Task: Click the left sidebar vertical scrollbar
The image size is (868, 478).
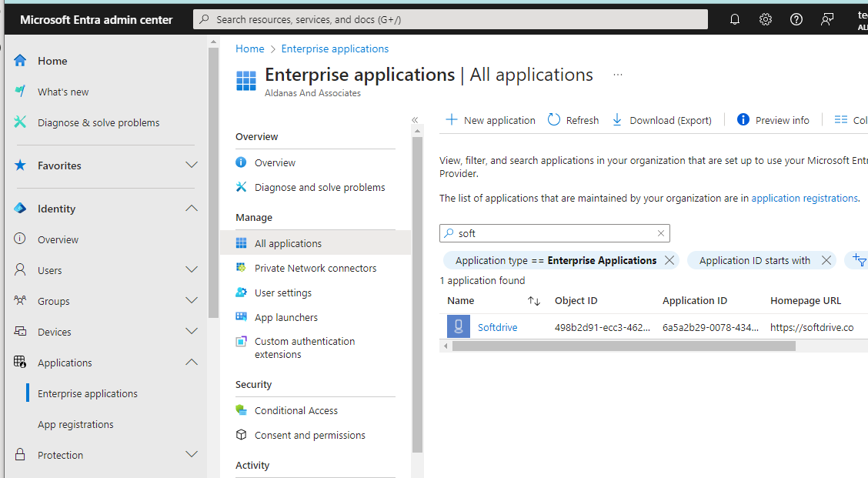Action: pyautogui.click(x=213, y=182)
